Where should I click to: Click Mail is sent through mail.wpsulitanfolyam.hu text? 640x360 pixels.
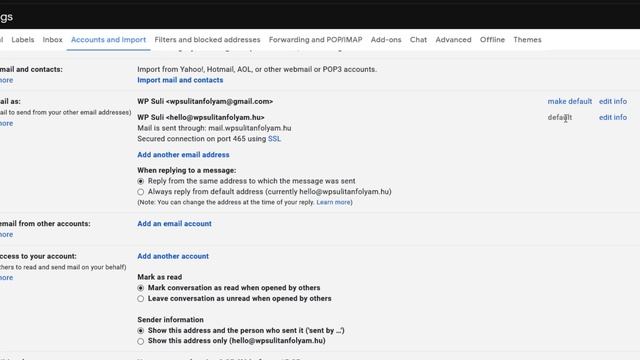pos(214,128)
